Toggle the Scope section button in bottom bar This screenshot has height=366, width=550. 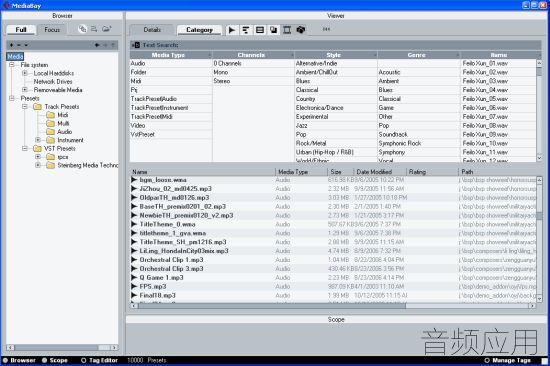[x=55, y=360]
